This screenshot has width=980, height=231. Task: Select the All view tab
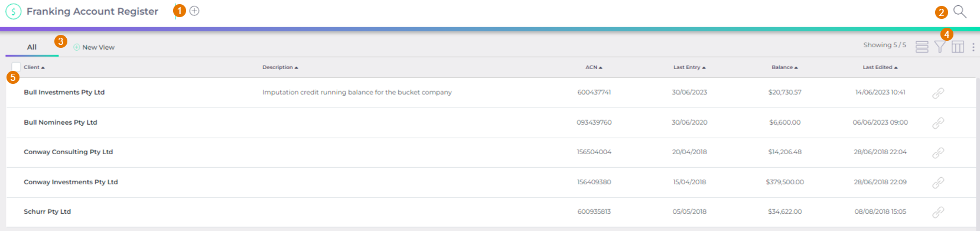coord(32,47)
